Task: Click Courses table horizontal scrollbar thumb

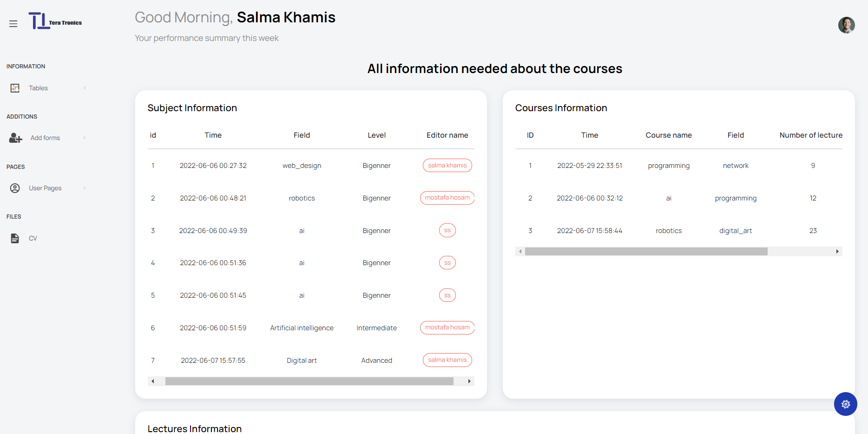Action: pyautogui.click(x=646, y=252)
